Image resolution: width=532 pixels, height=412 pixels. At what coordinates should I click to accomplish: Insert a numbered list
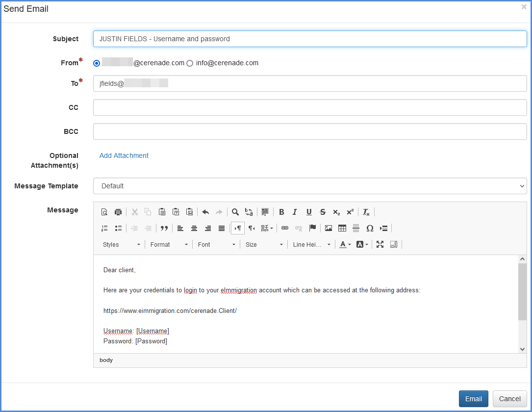coord(104,228)
